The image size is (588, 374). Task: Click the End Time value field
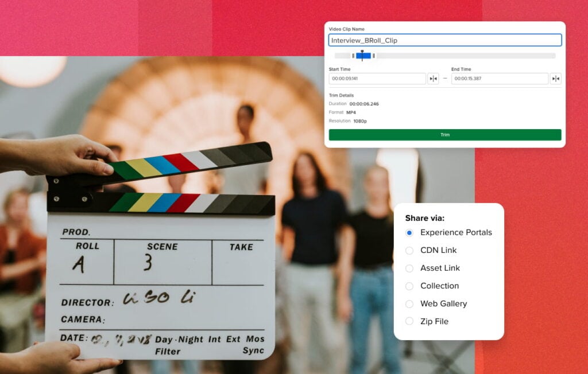click(x=498, y=79)
